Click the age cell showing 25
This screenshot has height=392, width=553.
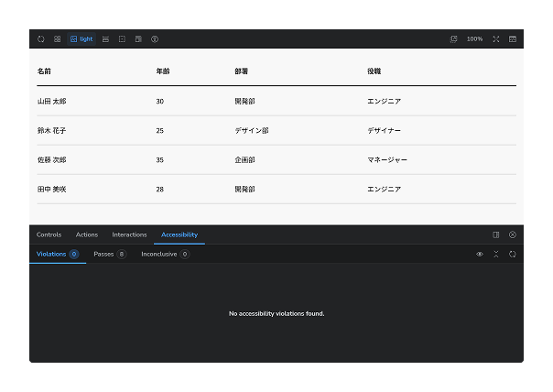[159, 131]
